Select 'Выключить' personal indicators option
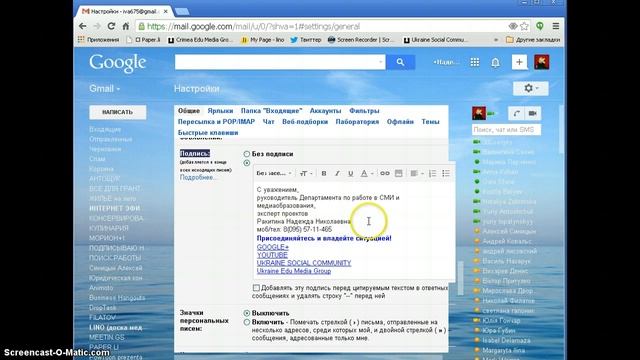The height and width of the screenshot is (360, 640). [x=247, y=313]
